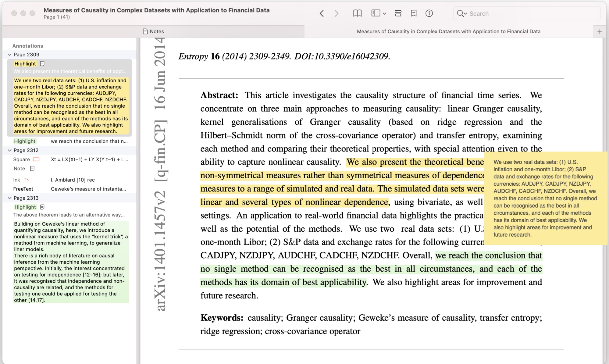Image resolution: width=609 pixels, height=364 pixels.
Task: Click the 'Xt = LX(Xt−1)' annotation text
Action: (x=89, y=159)
